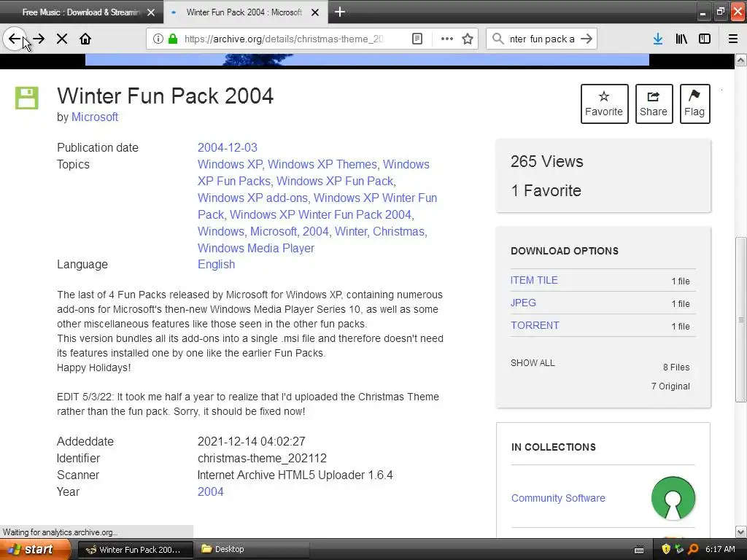Screen dimensions: 747x560
Task: Stop page loading with the X button
Action: click(62, 39)
